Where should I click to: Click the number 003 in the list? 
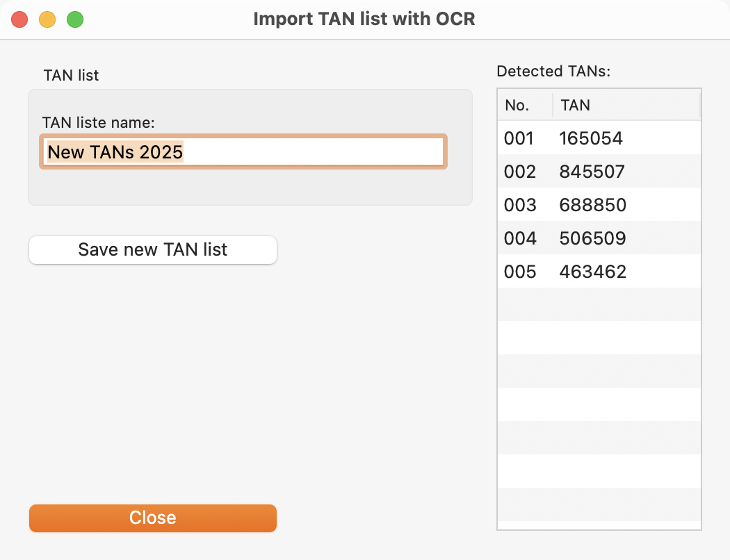coord(520,205)
